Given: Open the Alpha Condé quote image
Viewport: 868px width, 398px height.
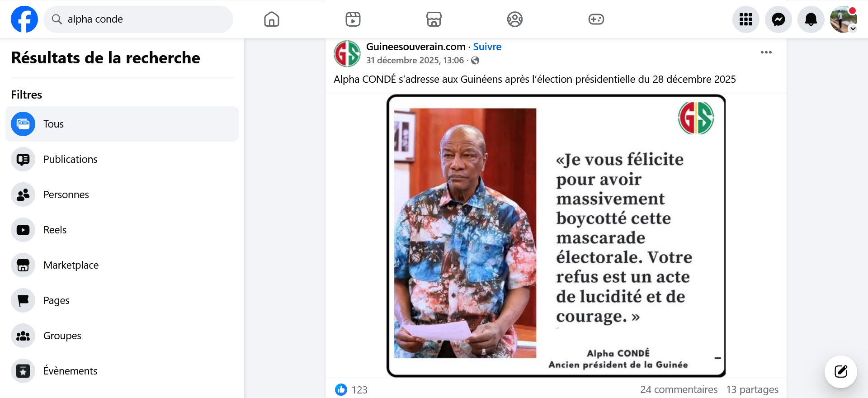Looking at the screenshot, I should [556, 236].
